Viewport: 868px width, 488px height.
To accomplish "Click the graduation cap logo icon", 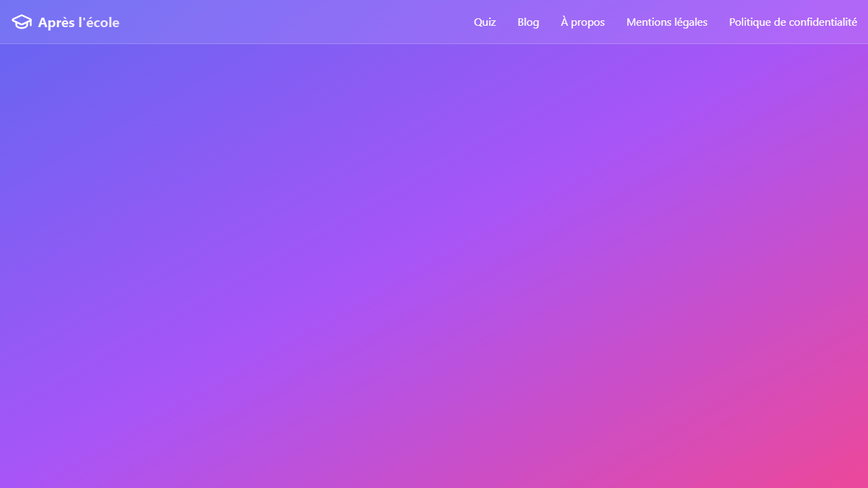I will tap(22, 22).
